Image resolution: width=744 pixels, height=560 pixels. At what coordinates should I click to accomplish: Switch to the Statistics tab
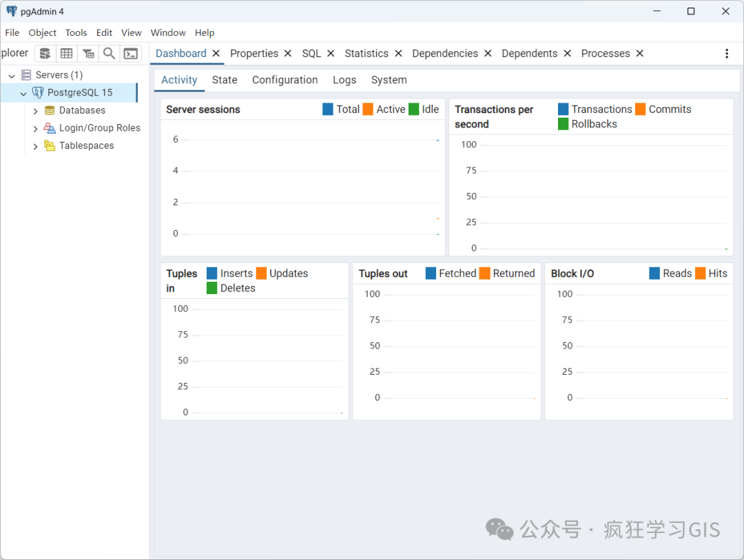(366, 53)
